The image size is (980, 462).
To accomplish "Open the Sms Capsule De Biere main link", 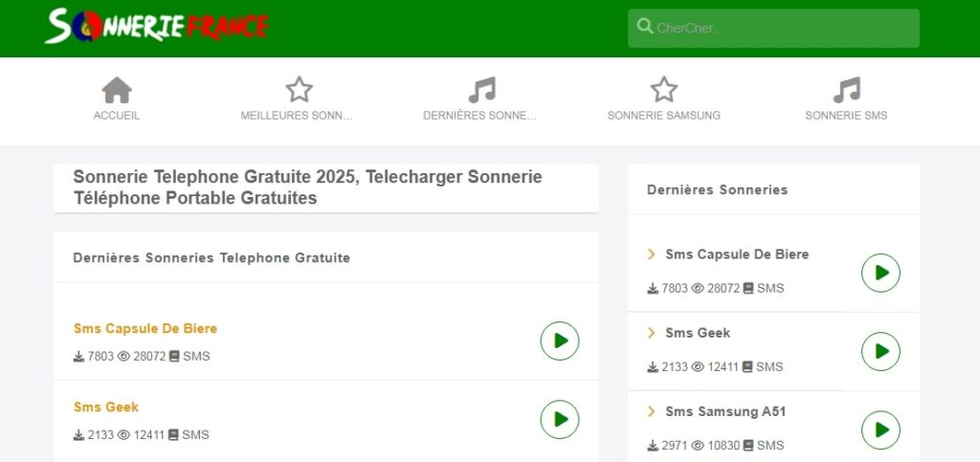I will [145, 328].
